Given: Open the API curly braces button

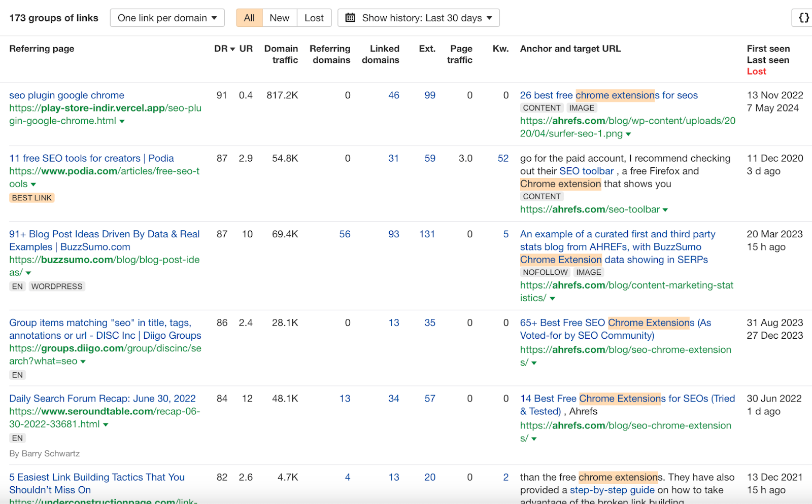Looking at the screenshot, I should 803,18.
